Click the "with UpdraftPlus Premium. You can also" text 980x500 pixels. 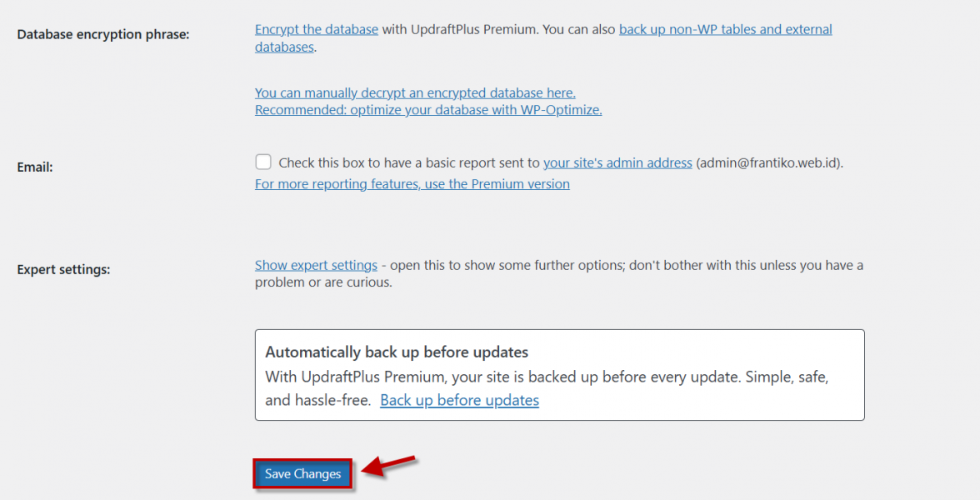click(498, 30)
